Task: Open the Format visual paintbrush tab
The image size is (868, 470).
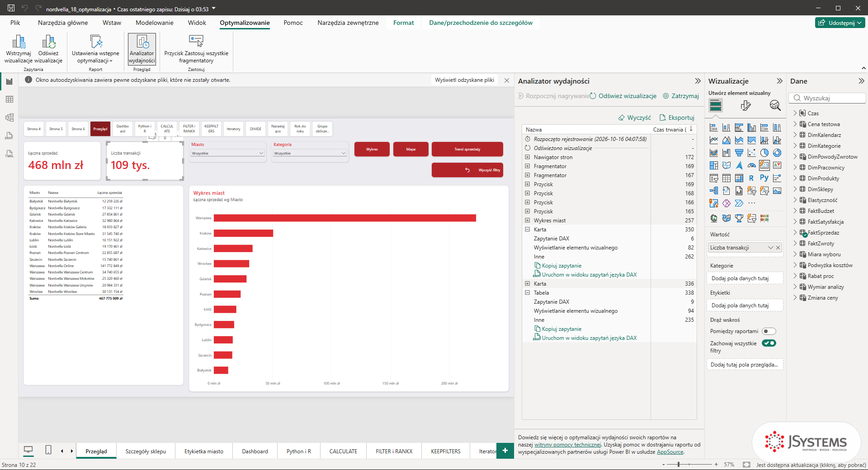Action: click(745, 106)
